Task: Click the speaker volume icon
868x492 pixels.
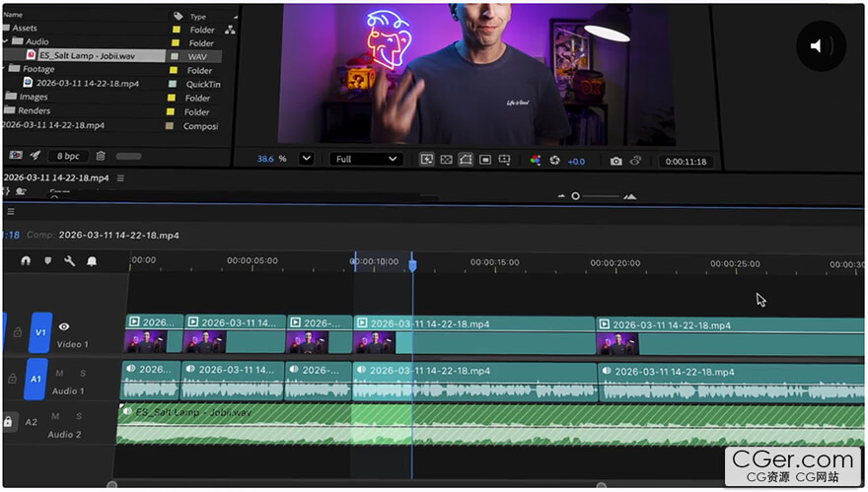Action: coord(821,46)
